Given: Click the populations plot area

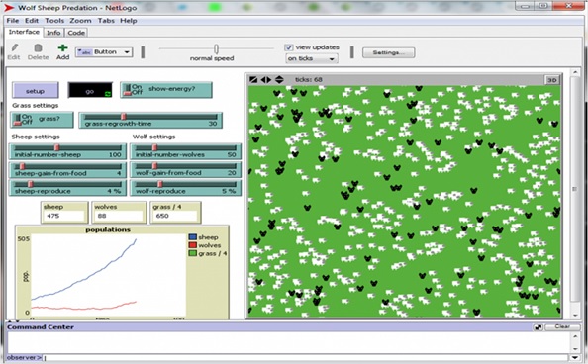Looking at the screenshot, I should click(x=109, y=276).
